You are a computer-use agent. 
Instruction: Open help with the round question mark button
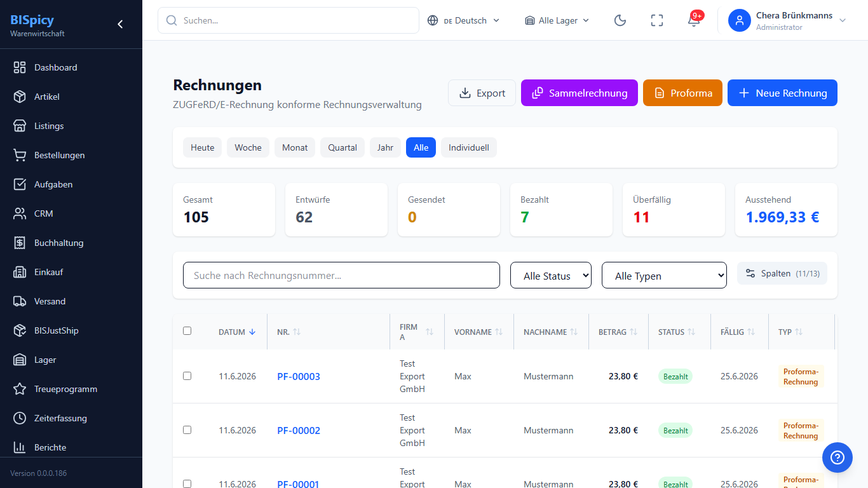point(837,457)
